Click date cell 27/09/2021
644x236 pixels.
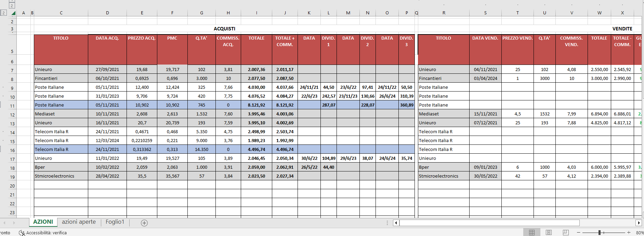[x=107, y=69]
